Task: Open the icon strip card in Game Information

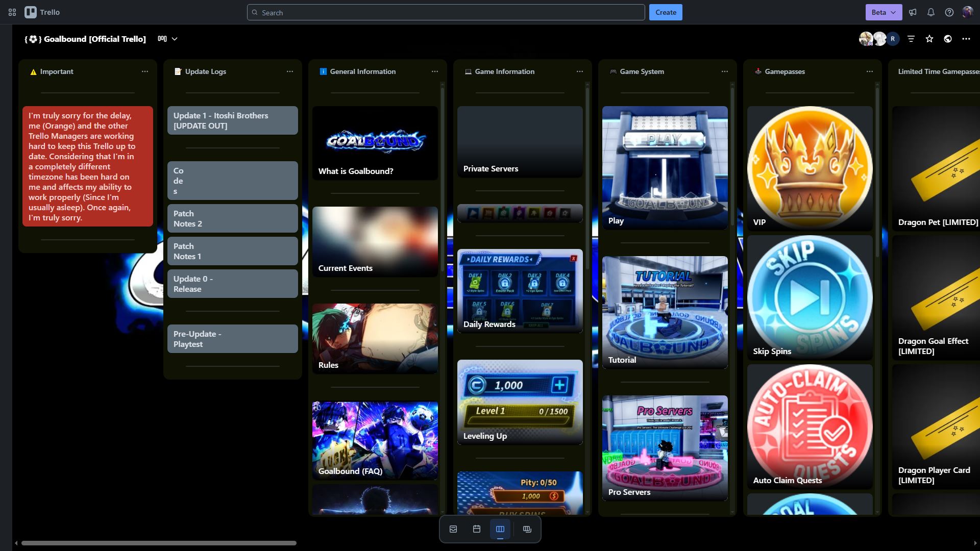Action: coord(520,213)
